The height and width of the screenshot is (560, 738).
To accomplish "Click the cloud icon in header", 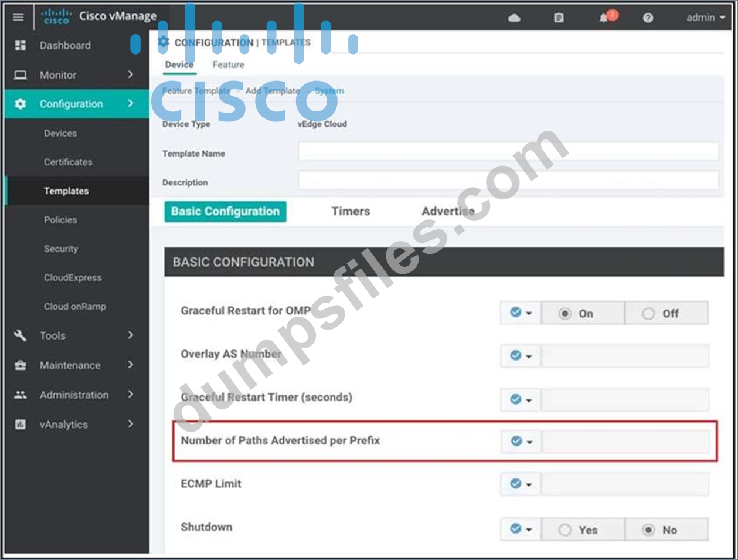I will point(514,18).
